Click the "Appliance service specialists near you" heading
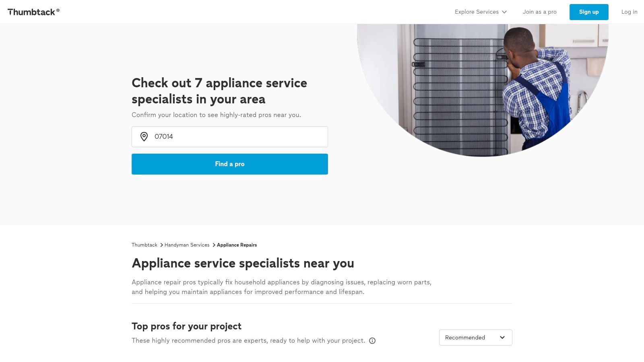Screen dimensions: 644x362 (243, 263)
